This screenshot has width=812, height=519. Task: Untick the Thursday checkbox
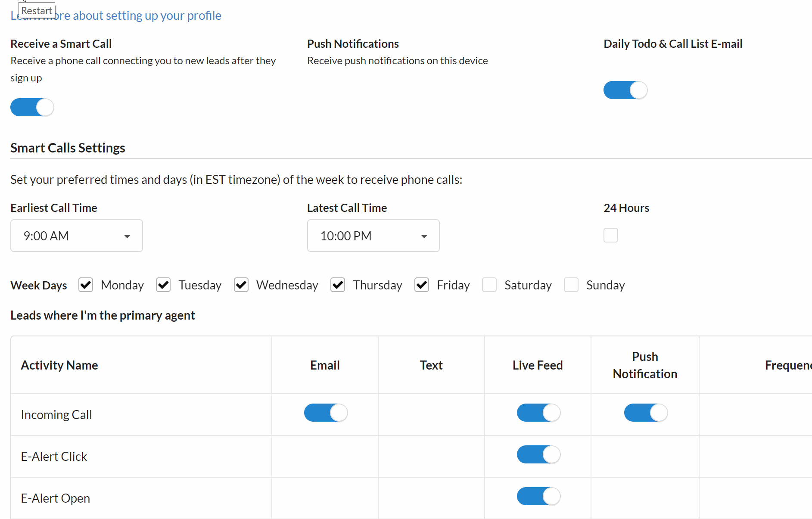tap(338, 285)
